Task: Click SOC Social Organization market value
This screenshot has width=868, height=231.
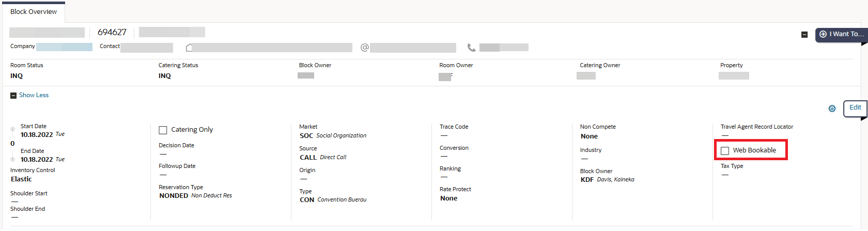Action: point(333,136)
